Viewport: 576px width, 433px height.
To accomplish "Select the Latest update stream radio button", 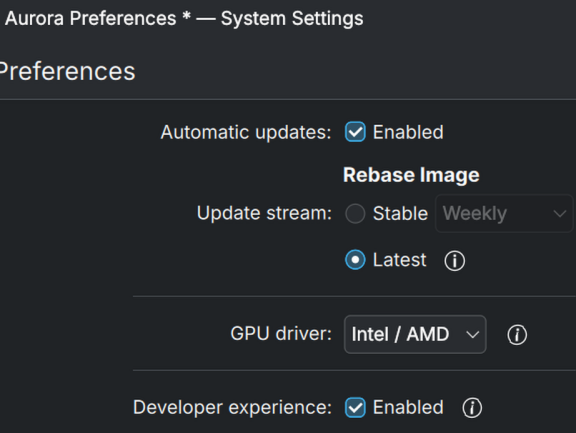I will [x=355, y=260].
